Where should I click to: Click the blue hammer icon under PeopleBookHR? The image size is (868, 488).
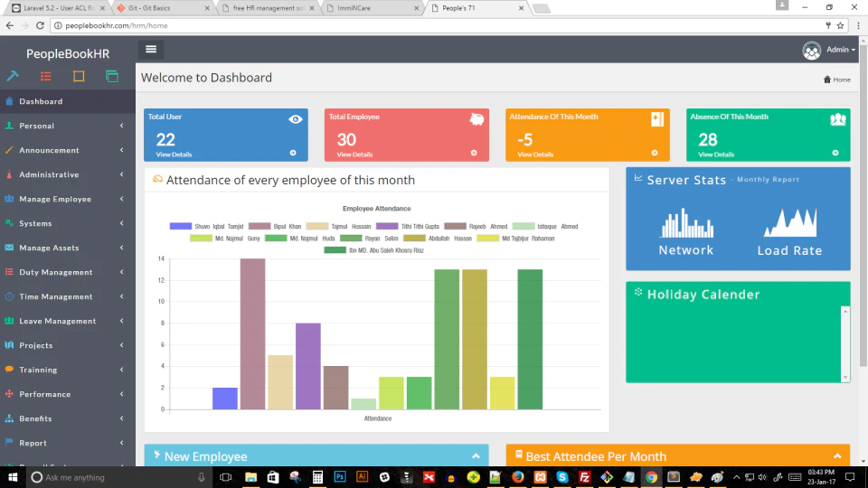(13, 76)
